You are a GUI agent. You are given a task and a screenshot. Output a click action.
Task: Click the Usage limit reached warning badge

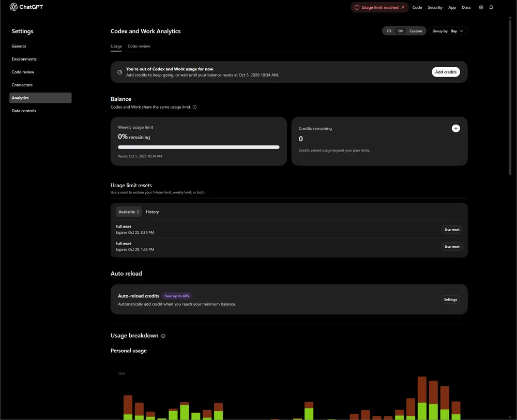[379, 7]
